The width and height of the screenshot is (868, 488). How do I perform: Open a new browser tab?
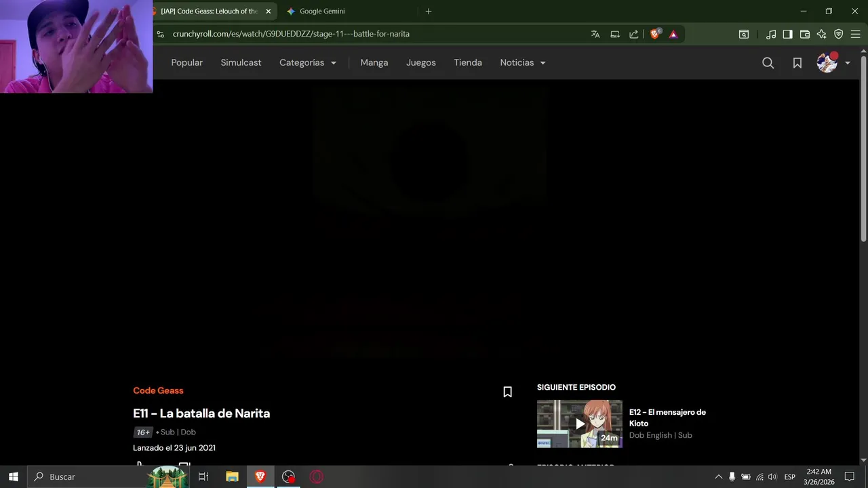428,12
